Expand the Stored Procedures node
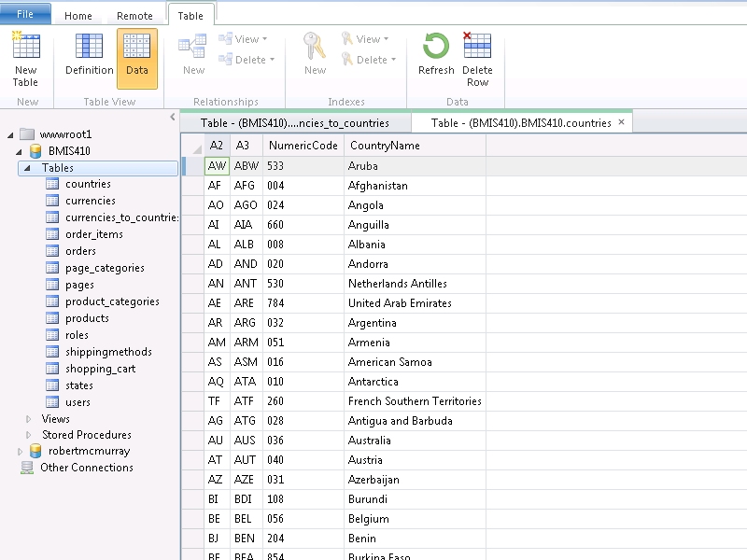Screen dimensions: 747x560 click(x=28, y=435)
